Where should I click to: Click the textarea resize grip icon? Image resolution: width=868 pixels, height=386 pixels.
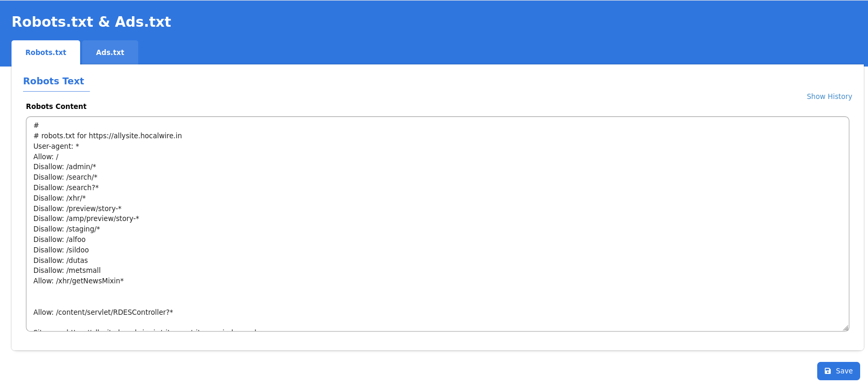845,328
